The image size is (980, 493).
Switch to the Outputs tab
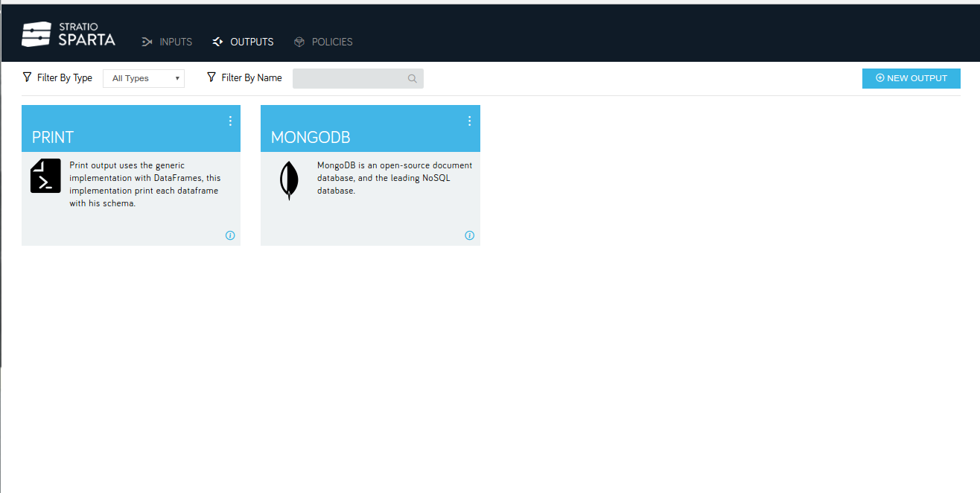[x=243, y=42]
